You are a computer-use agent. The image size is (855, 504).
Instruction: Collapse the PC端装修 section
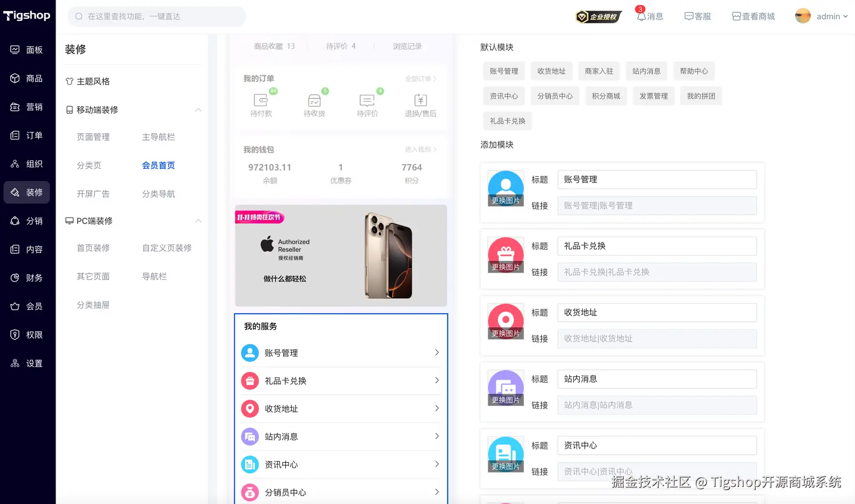pyautogui.click(x=198, y=221)
